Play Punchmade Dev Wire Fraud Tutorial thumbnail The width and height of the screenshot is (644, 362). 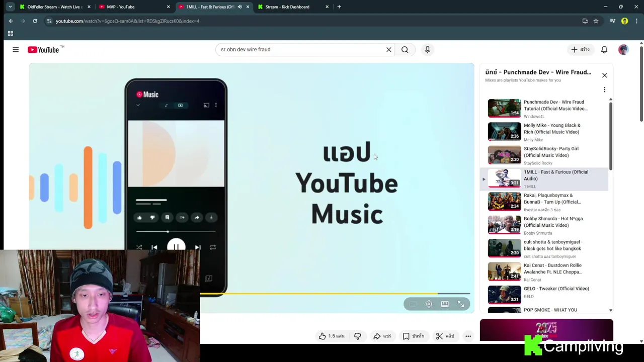point(505,108)
